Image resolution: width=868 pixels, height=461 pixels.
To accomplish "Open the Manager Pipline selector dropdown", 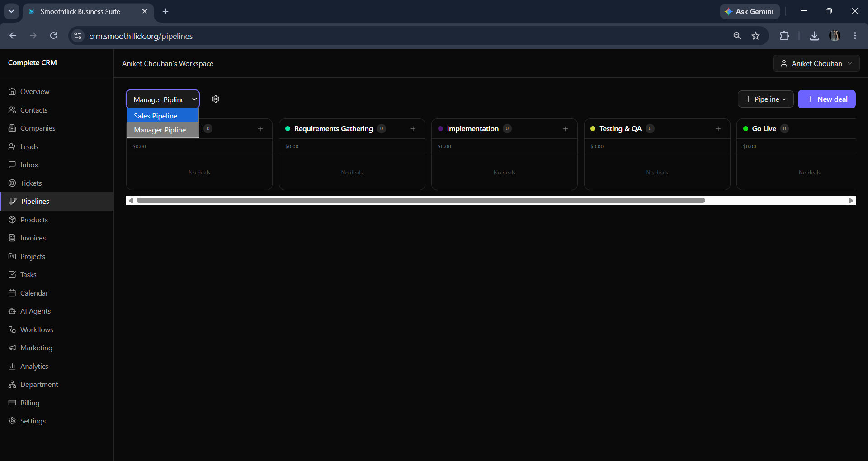I will (x=163, y=99).
